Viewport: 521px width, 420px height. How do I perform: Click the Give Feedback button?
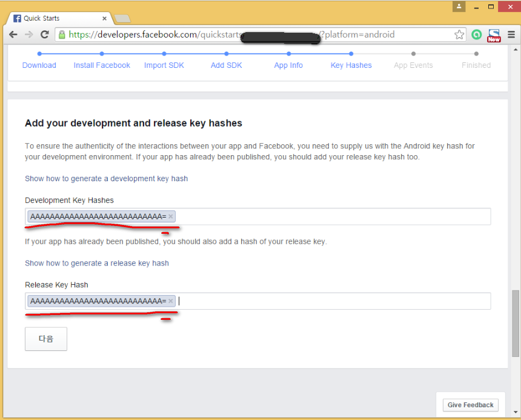coord(471,405)
